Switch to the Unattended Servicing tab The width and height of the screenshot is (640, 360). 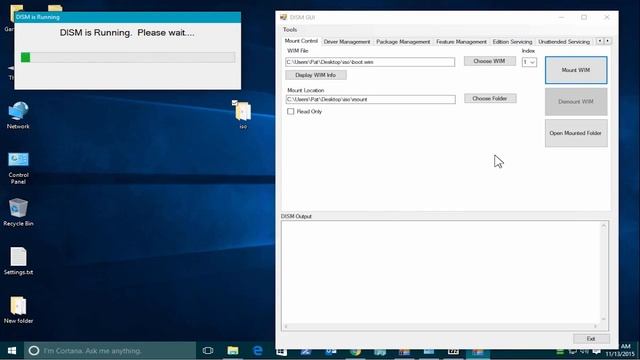(564, 42)
